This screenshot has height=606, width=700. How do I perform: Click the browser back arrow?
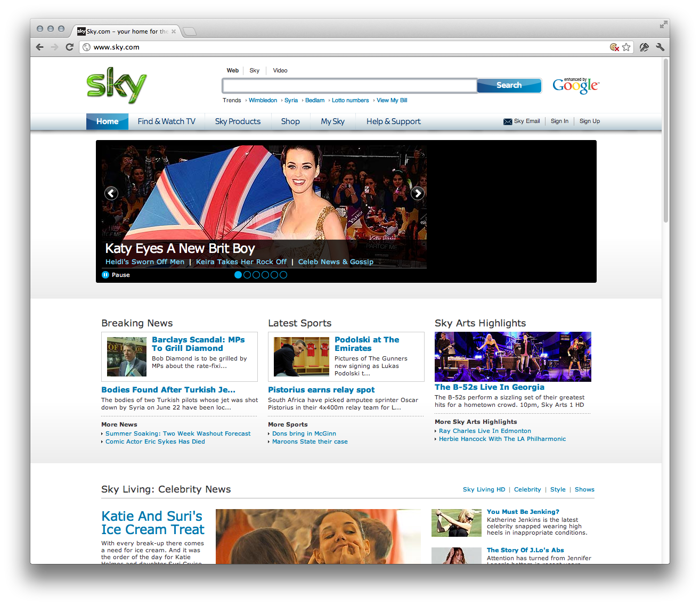pyautogui.click(x=40, y=47)
